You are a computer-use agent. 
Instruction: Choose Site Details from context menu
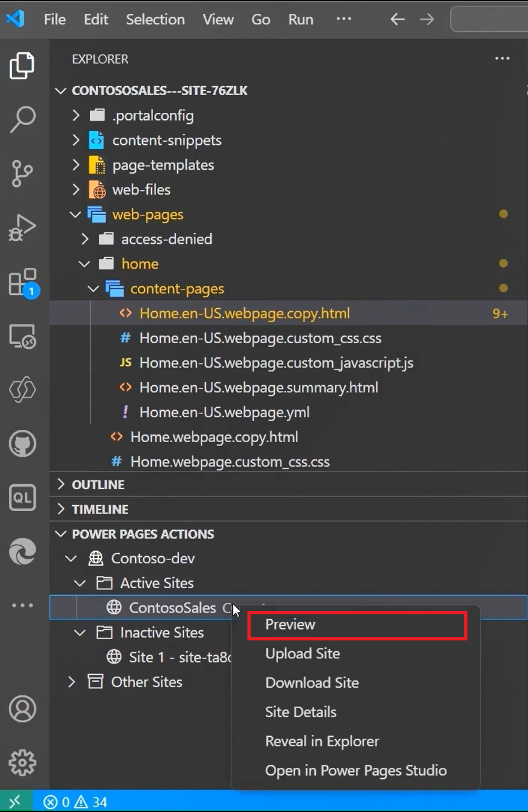click(x=356, y=712)
